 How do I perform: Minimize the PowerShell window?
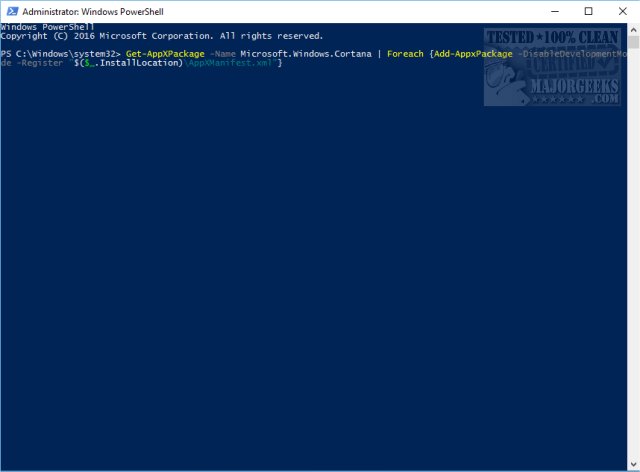tap(555, 11)
